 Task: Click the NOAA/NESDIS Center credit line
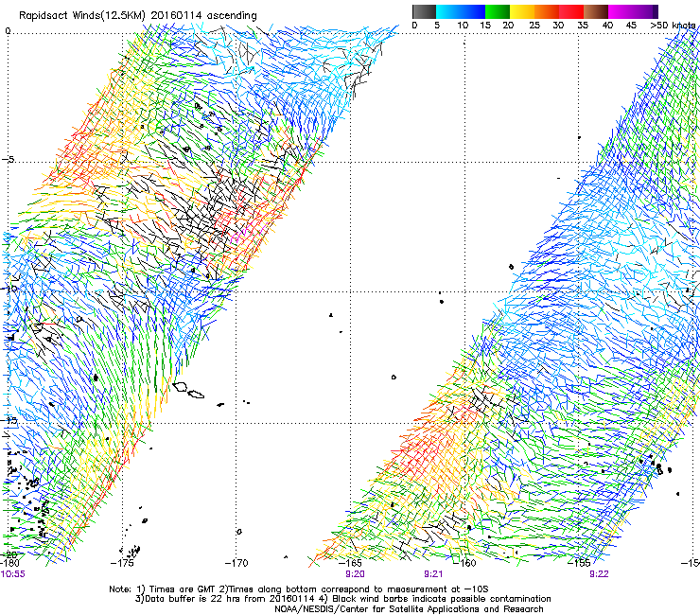click(x=409, y=609)
